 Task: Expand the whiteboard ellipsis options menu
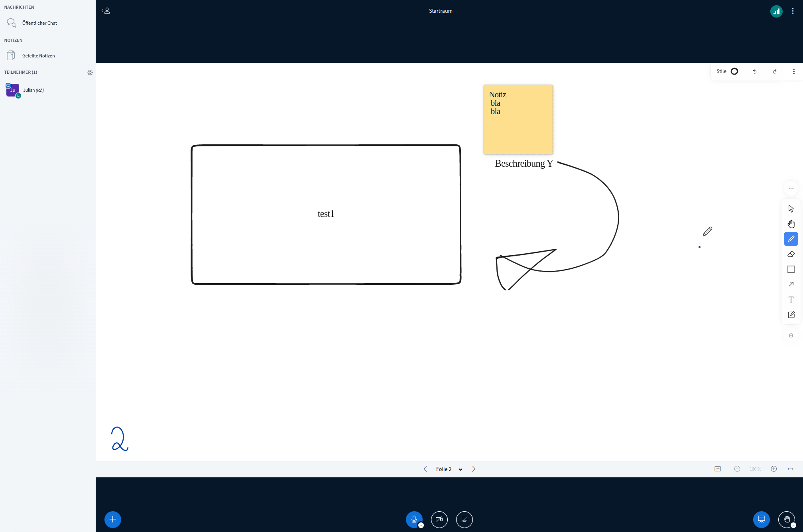(x=791, y=188)
